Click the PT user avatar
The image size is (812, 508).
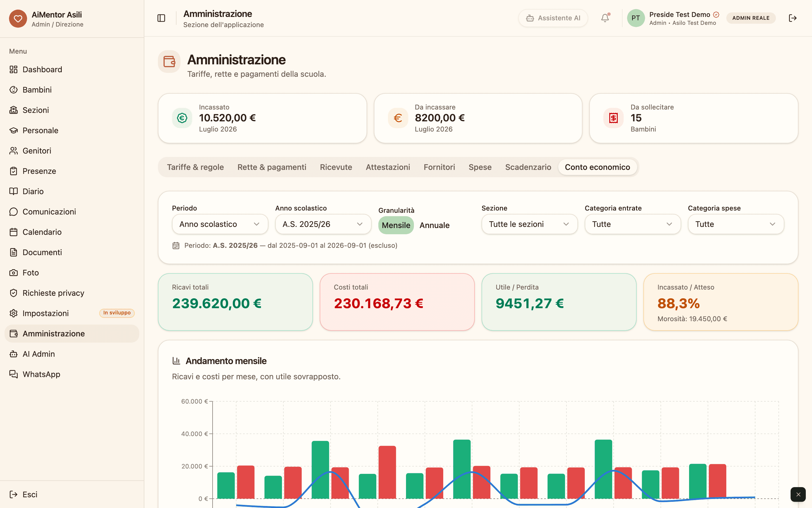coord(636,18)
